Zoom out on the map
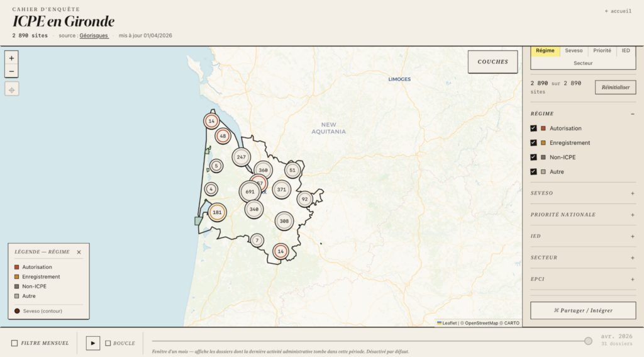The height and width of the screenshot is (357, 644). 12,72
